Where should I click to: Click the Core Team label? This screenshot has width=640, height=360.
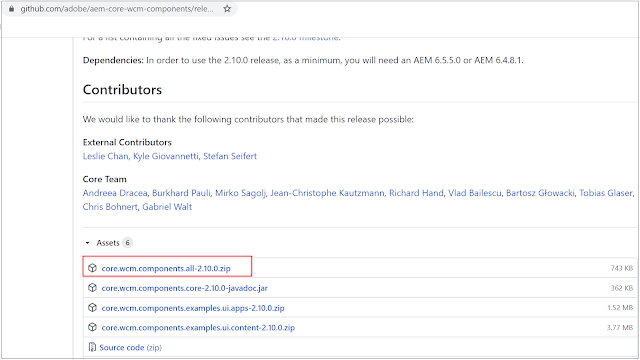105,179
